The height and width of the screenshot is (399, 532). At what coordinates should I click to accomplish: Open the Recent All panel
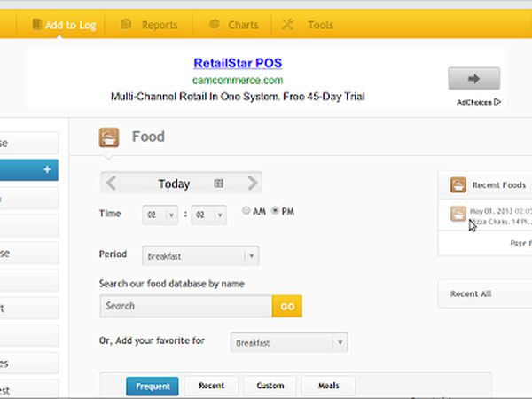coord(485,293)
